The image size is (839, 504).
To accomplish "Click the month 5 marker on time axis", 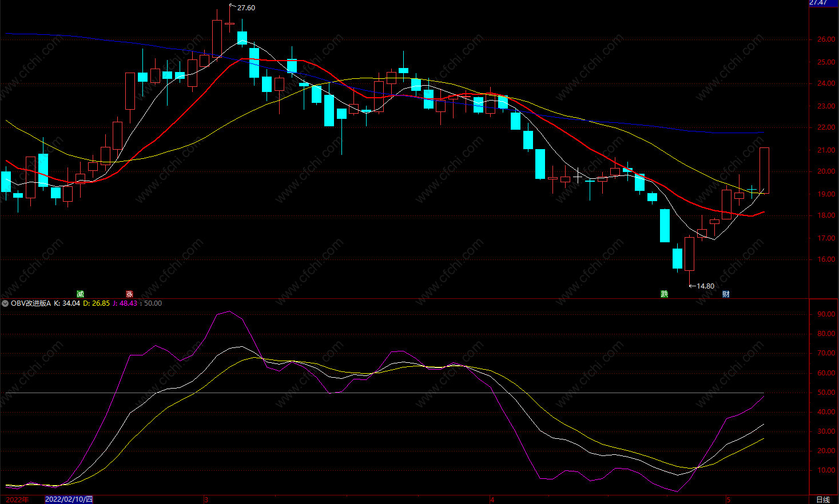I will click(729, 499).
